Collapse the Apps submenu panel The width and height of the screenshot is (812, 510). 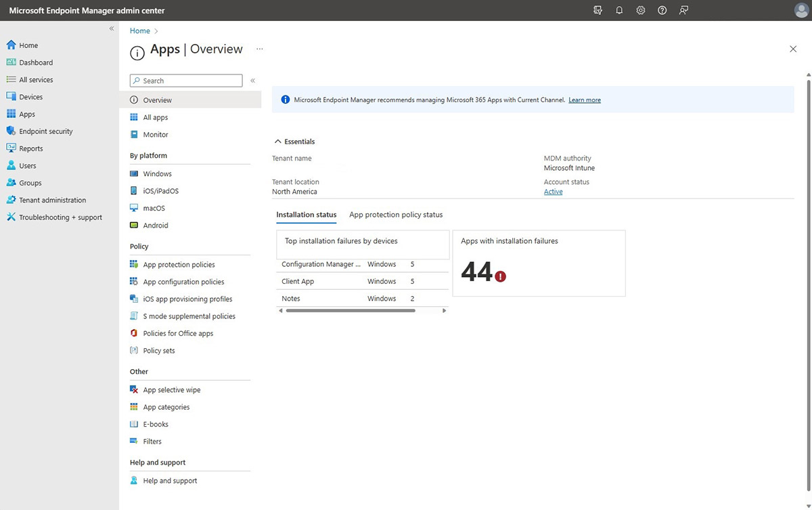pos(252,81)
